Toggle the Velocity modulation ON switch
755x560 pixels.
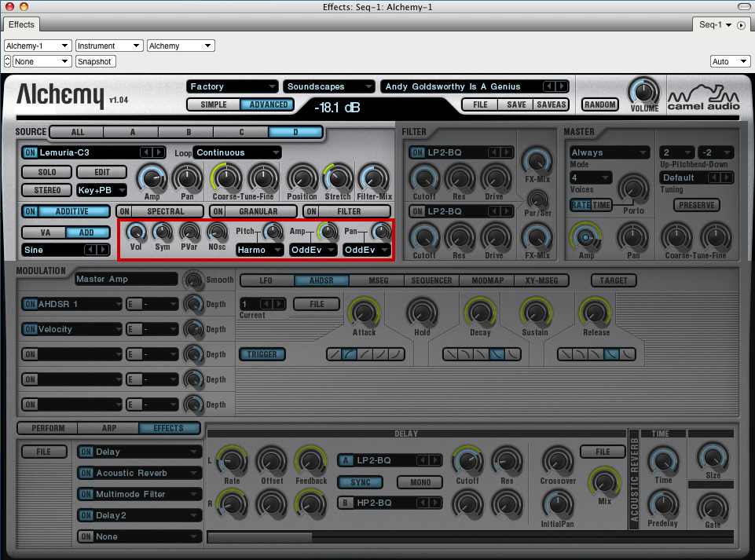[30, 329]
